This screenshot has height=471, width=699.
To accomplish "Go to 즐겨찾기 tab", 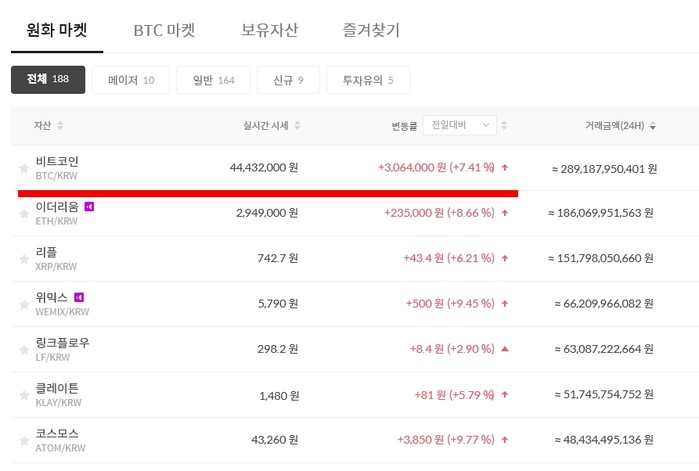I will pyautogui.click(x=370, y=30).
